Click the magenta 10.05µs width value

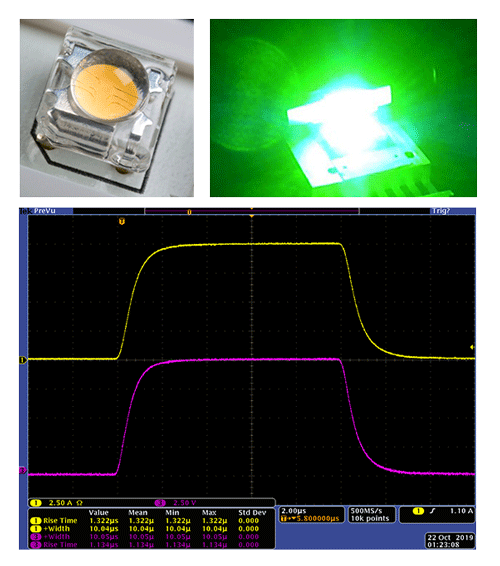point(104,537)
